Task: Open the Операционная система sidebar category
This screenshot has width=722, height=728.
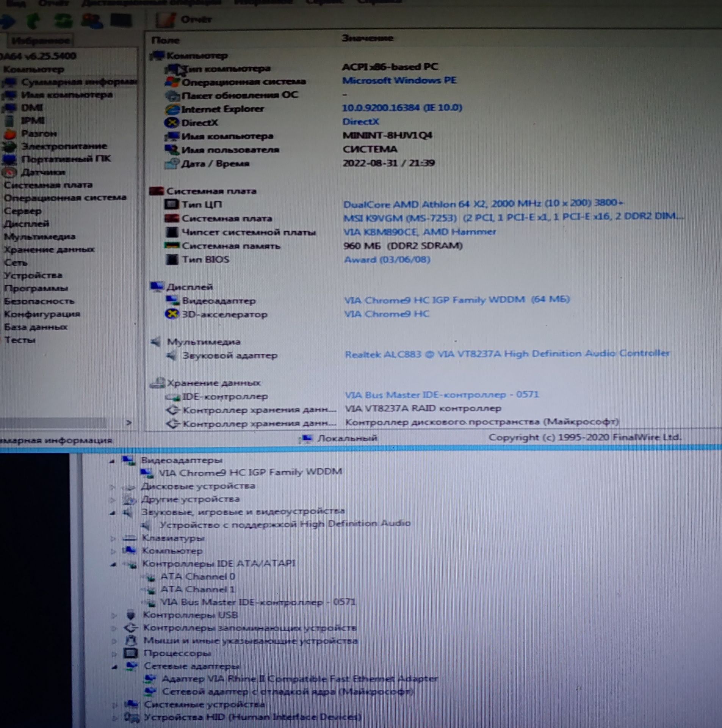Action: pyautogui.click(x=65, y=198)
